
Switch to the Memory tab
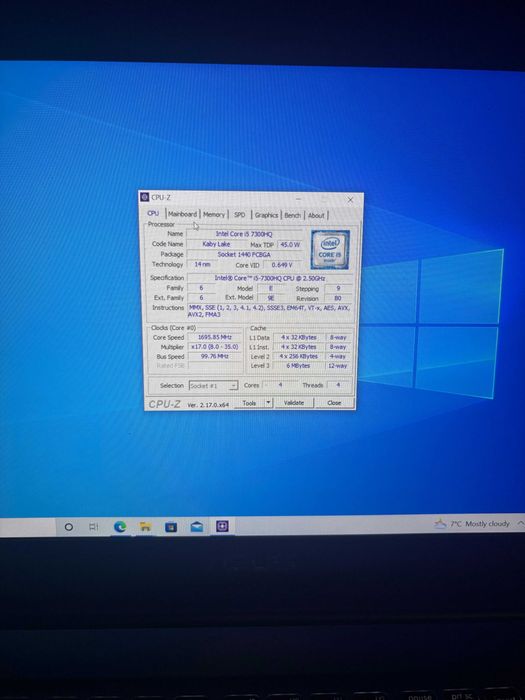[x=214, y=215]
